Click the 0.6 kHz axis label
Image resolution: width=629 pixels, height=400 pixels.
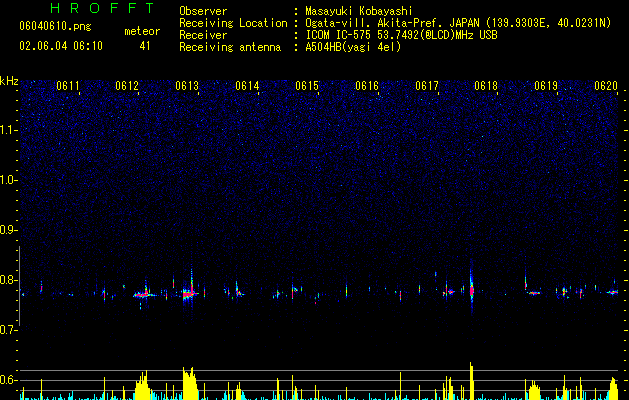click(9, 380)
